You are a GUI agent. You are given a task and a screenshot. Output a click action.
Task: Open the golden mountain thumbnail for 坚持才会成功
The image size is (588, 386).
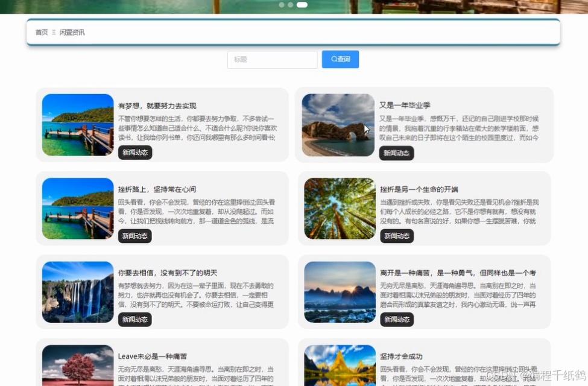pos(340,365)
